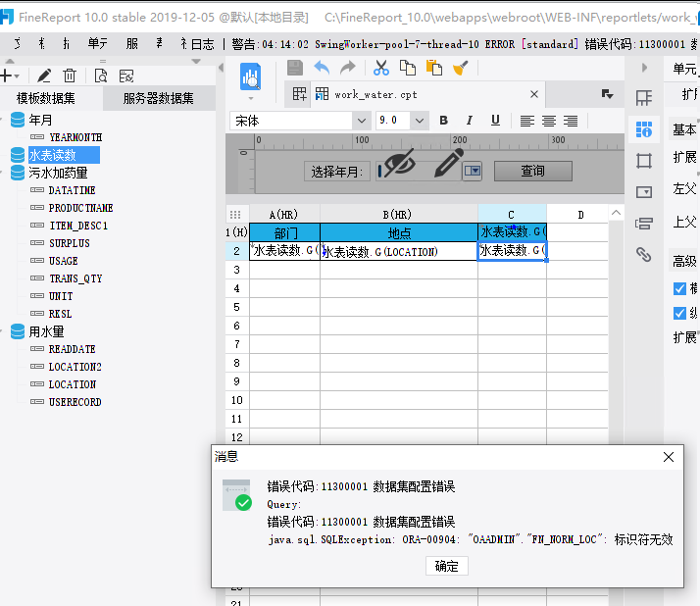The width and height of the screenshot is (700, 606).
Task: Select the pencil edit icon in parameter pane
Action: (x=448, y=163)
